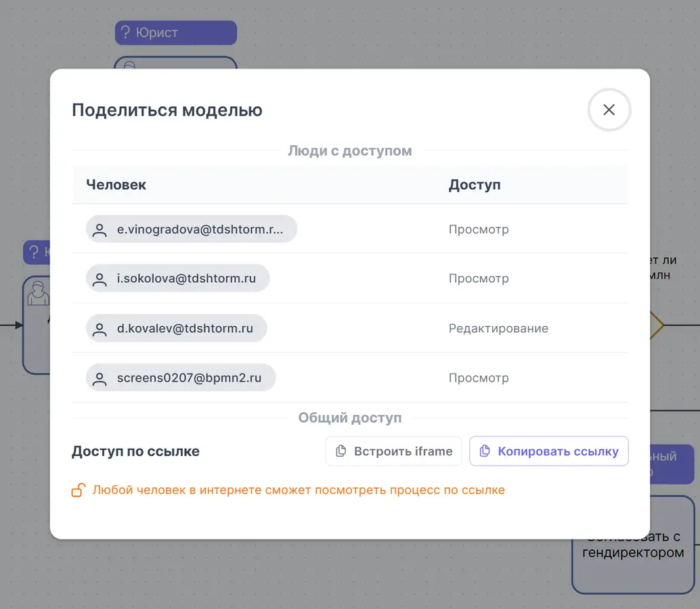
Task: Click the person icon beside i.sokolova
Action: [x=100, y=279]
